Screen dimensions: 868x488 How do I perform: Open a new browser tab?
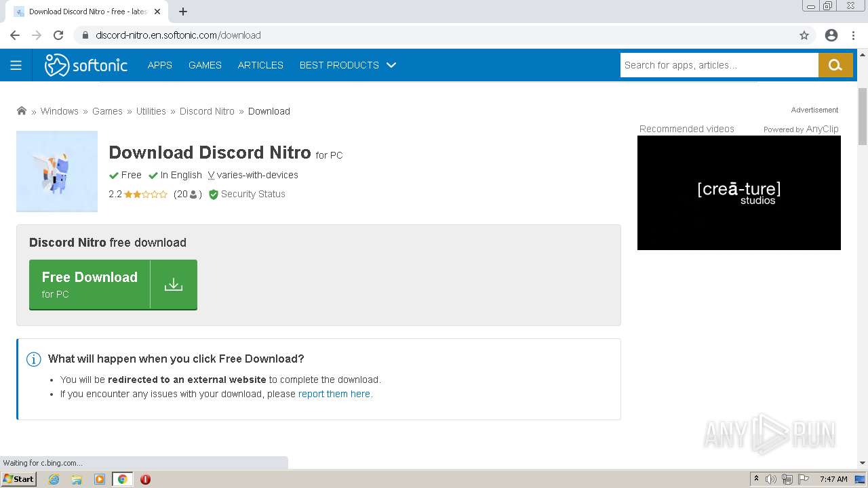coord(183,12)
